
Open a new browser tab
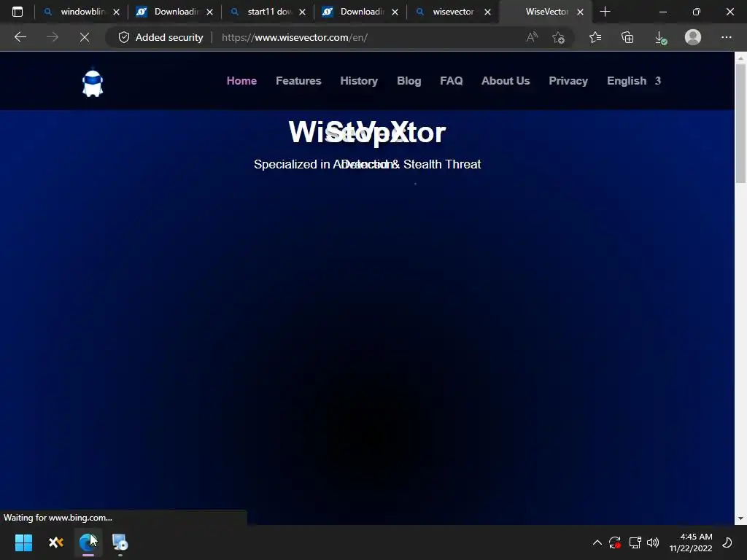605,12
